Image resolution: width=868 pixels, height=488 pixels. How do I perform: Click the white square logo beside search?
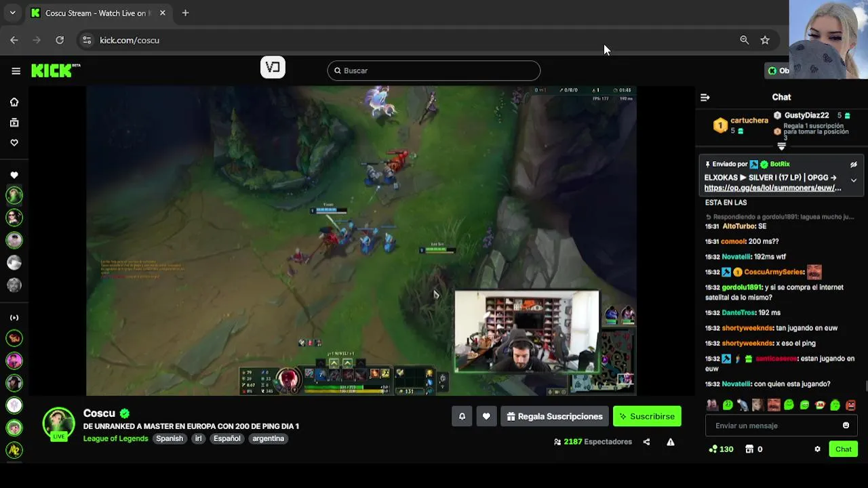[x=273, y=67]
